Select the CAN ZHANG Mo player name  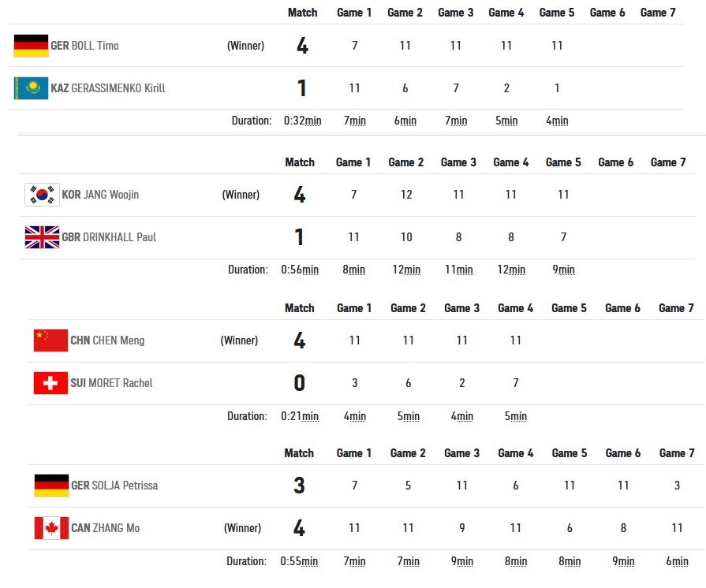(106, 528)
